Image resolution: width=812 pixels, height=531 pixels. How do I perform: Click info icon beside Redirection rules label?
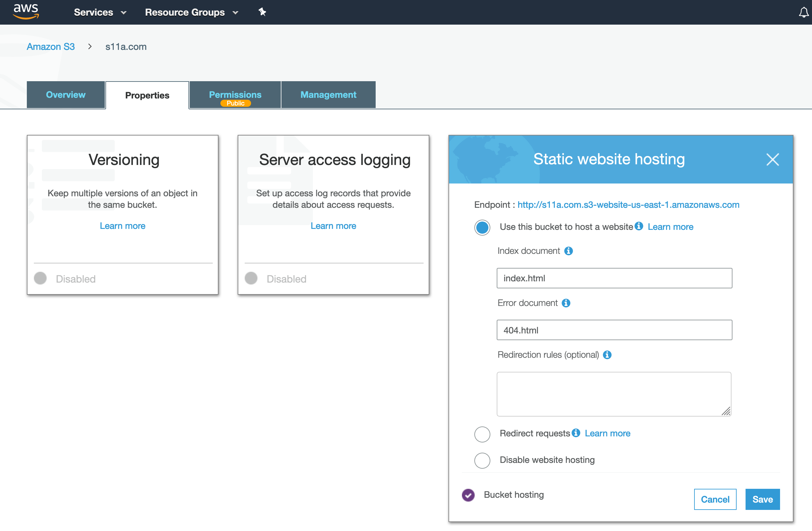pyautogui.click(x=607, y=355)
